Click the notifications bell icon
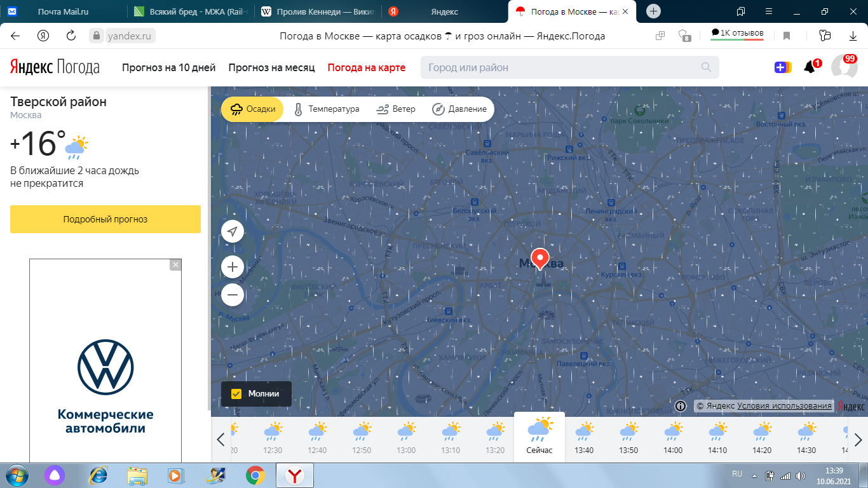The height and width of the screenshot is (488, 868). tap(810, 67)
